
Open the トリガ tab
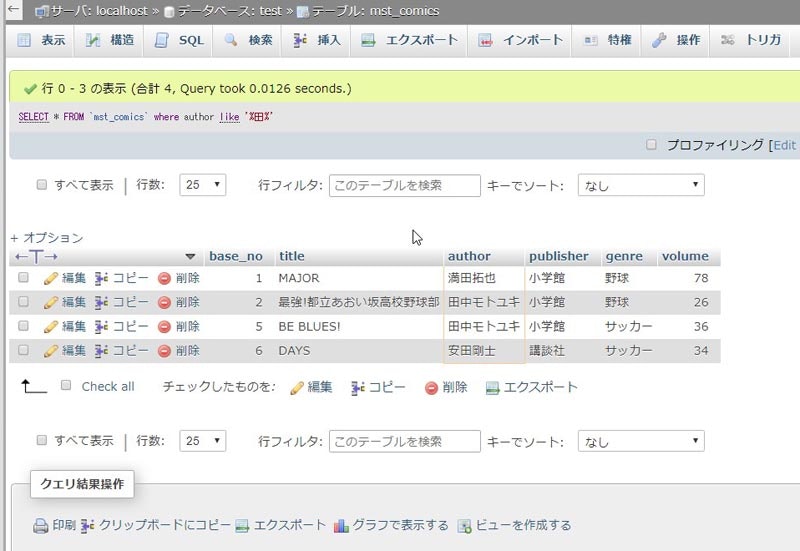pos(750,40)
